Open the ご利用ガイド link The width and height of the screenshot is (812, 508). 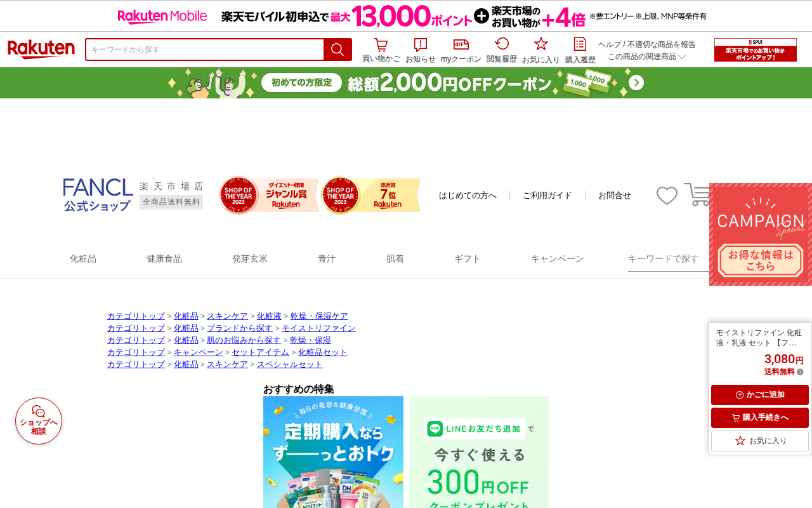(547, 196)
